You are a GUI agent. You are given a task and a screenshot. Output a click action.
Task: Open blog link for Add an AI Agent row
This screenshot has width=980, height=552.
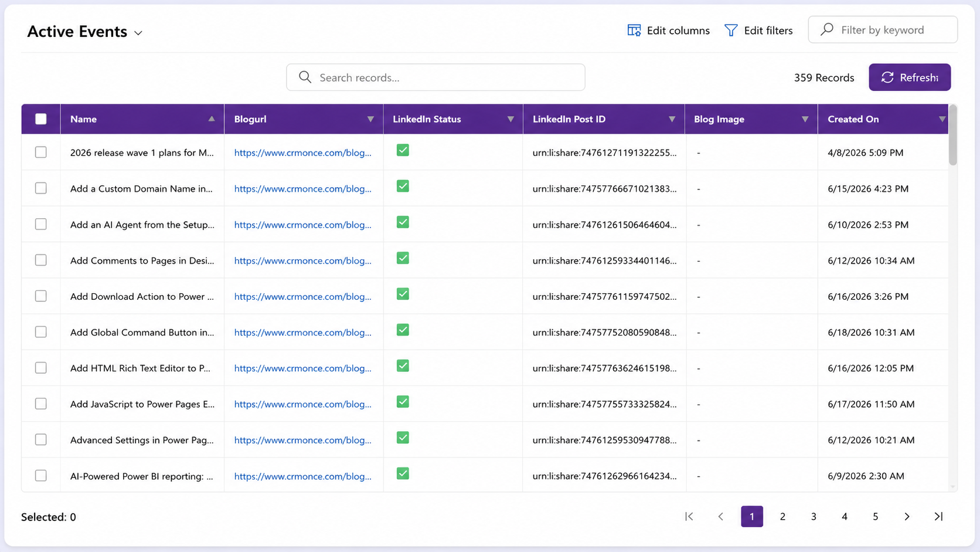point(302,225)
